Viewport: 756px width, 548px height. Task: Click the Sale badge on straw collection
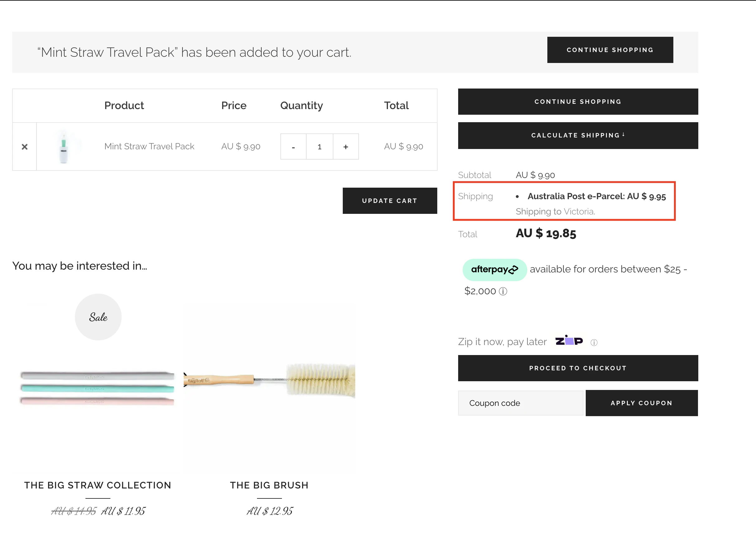click(98, 317)
